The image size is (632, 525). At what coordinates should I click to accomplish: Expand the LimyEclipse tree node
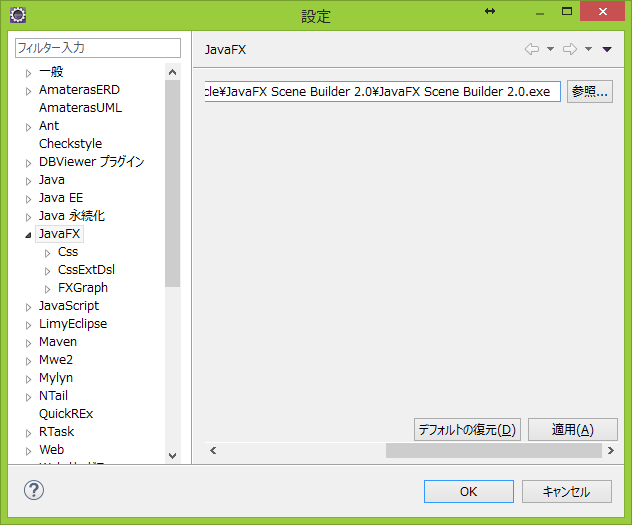(x=28, y=325)
